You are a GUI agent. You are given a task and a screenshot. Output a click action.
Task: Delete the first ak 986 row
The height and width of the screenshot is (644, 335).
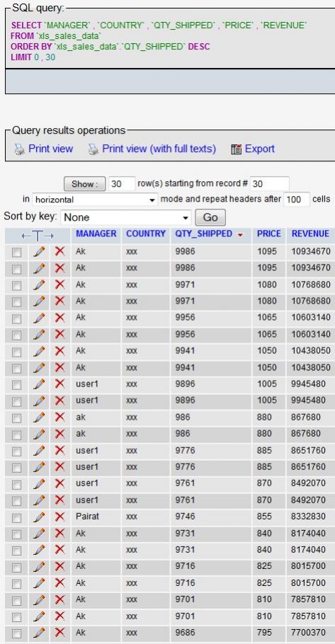click(59, 418)
